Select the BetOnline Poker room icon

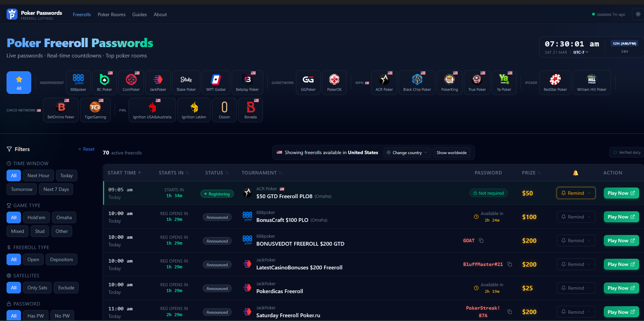tap(61, 110)
